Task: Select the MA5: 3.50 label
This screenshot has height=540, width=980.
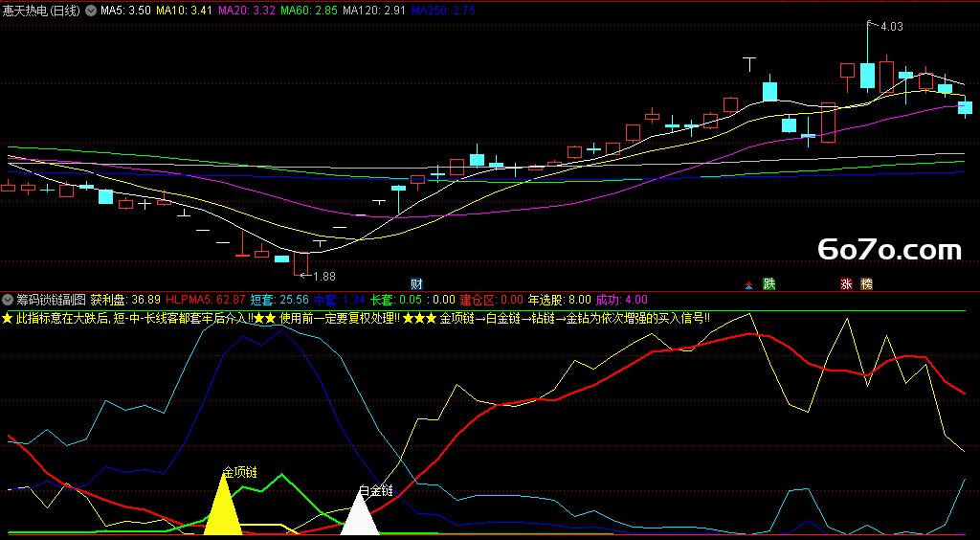Action: [x=125, y=11]
